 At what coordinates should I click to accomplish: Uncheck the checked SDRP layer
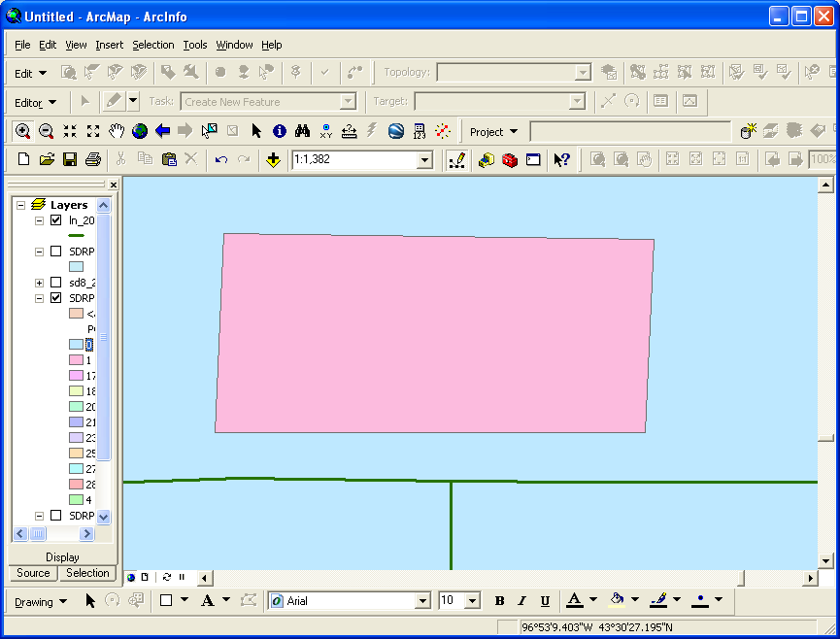pyautogui.click(x=55, y=298)
